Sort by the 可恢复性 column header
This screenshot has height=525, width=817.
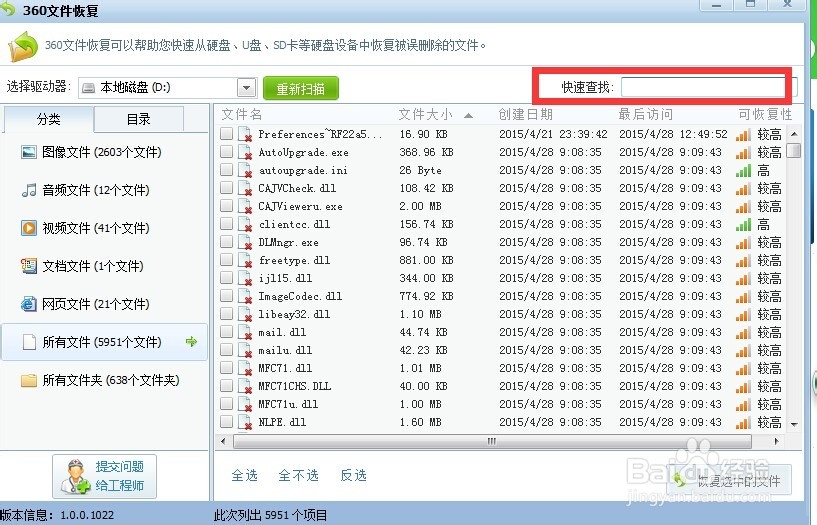[x=765, y=114]
